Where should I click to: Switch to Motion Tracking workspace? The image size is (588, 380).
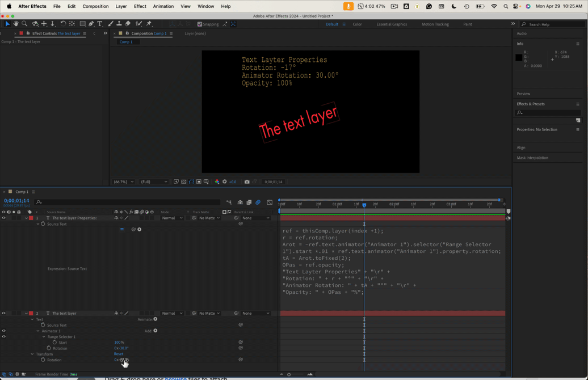(x=435, y=24)
